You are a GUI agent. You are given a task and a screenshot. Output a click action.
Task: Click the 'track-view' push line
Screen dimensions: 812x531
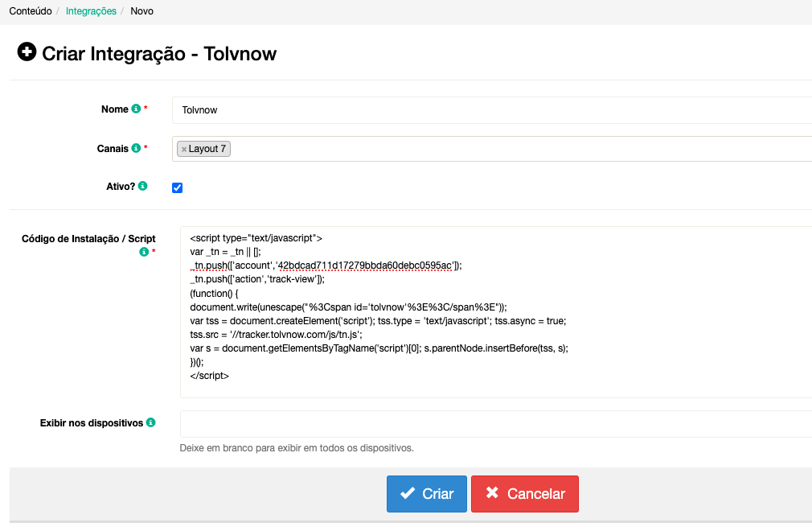click(x=257, y=279)
